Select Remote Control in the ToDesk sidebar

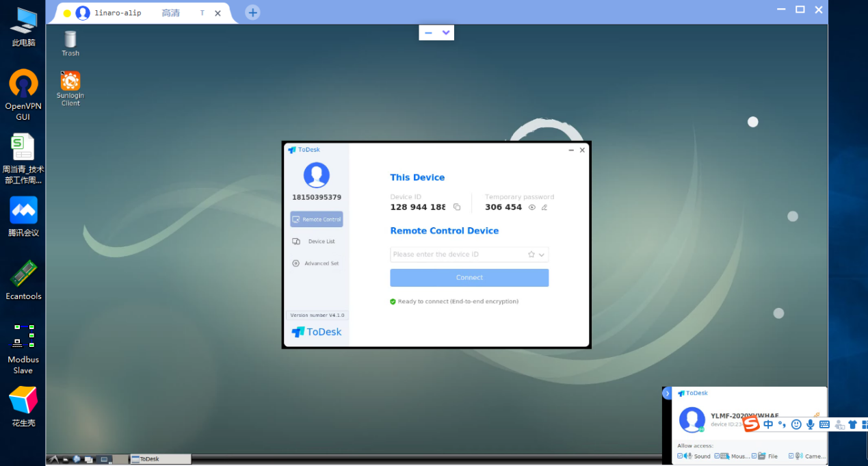(317, 220)
